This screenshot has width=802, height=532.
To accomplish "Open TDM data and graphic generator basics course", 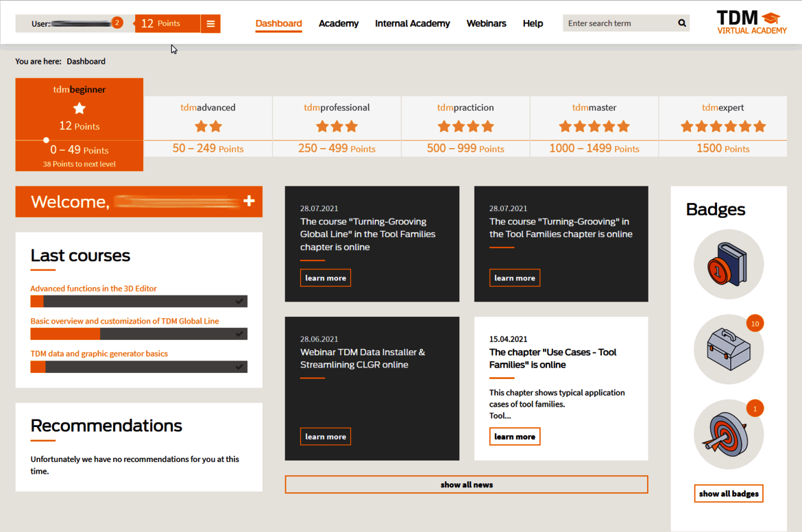I will point(99,354).
